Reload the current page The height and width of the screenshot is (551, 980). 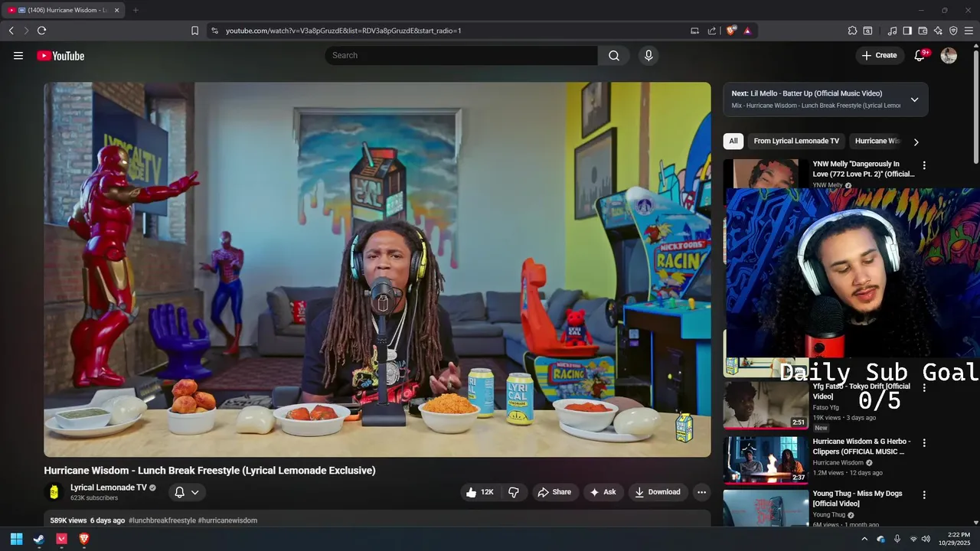point(41,31)
